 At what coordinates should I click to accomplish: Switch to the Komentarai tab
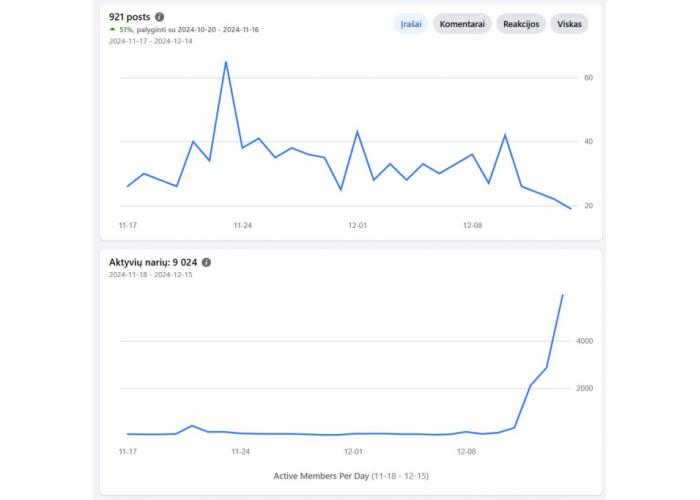coord(462,24)
